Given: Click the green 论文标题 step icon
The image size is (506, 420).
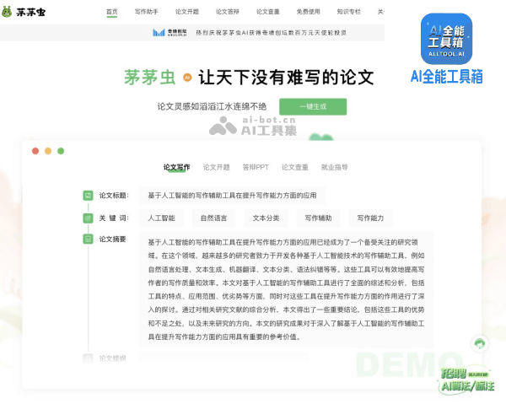Looking at the screenshot, I should pyautogui.click(x=88, y=196).
